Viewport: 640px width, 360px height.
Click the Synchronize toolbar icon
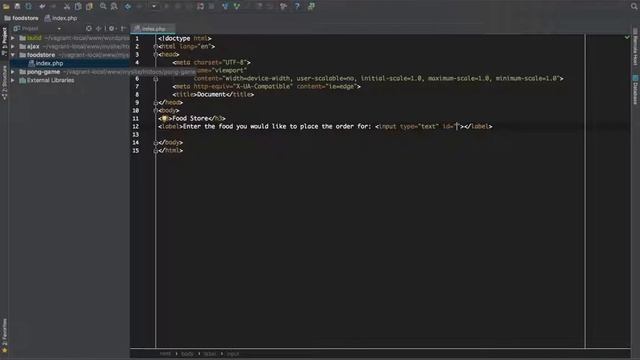[x=28, y=6]
